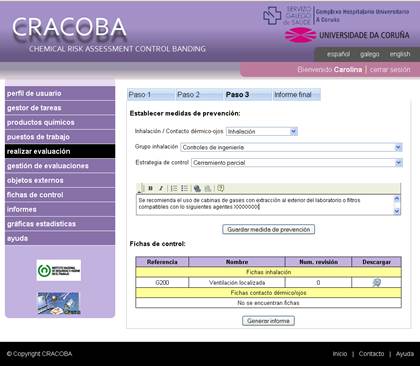The width and height of the screenshot is (420, 366).
Task: Switch to the Paso 2 tab
Action: [x=188, y=95]
